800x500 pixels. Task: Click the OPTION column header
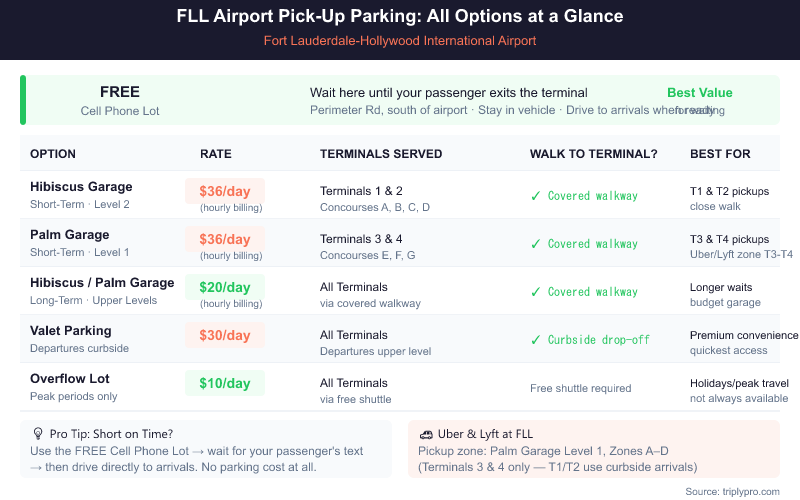53,154
